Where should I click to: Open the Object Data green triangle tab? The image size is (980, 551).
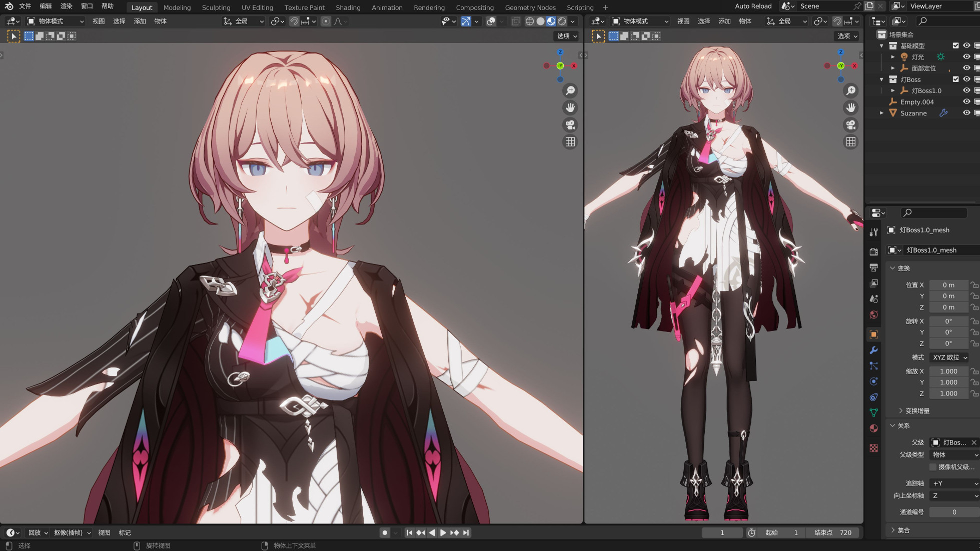pos(874,412)
